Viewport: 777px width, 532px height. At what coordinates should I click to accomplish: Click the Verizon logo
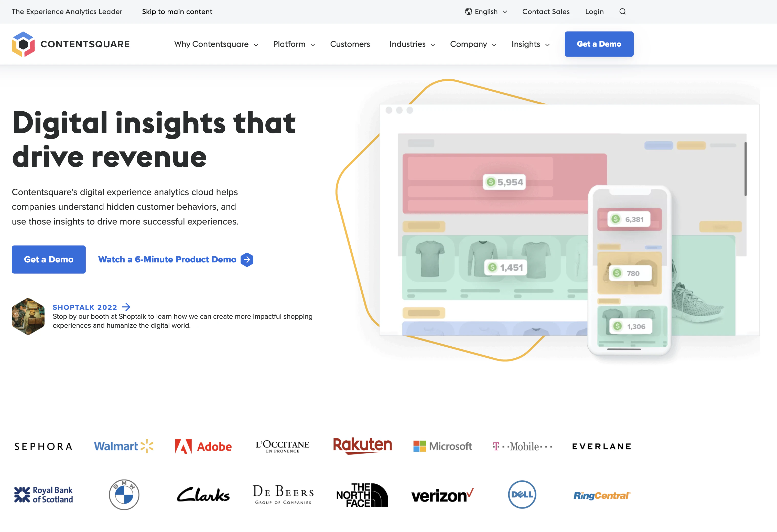[442, 495]
